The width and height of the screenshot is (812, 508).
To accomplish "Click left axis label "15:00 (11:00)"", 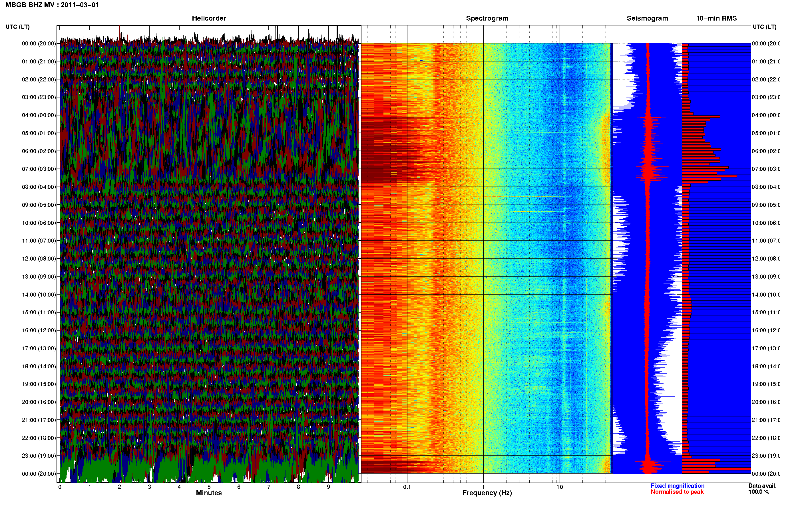I will pos(39,313).
